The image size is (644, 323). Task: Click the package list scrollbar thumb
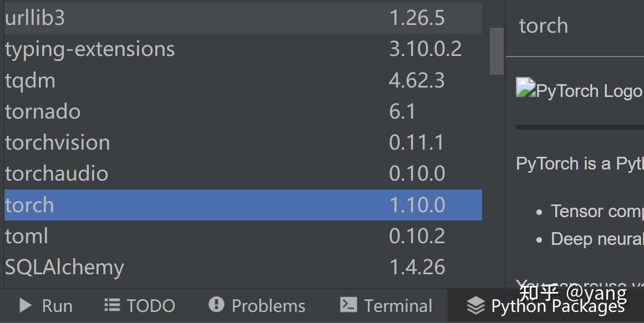coord(496,52)
